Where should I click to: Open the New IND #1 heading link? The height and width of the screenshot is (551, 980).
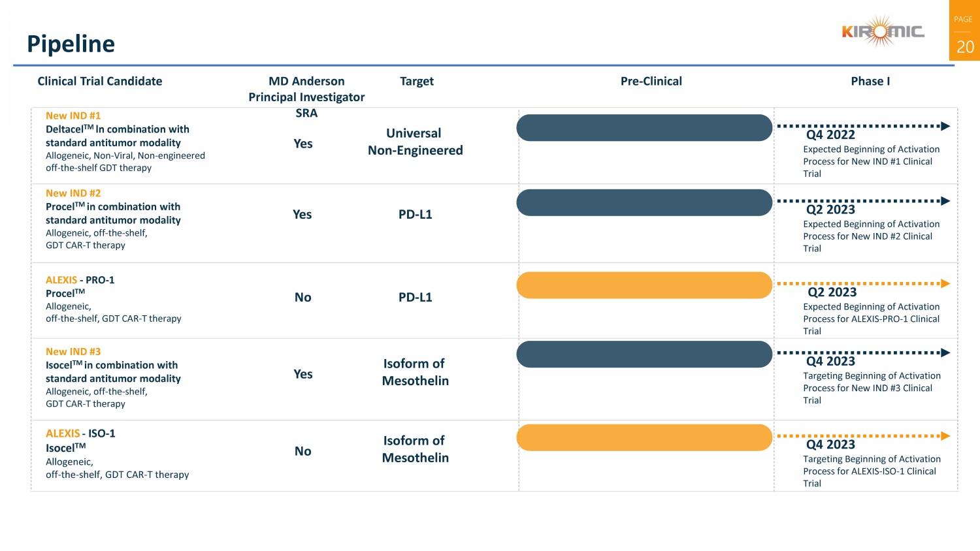point(73,116)
